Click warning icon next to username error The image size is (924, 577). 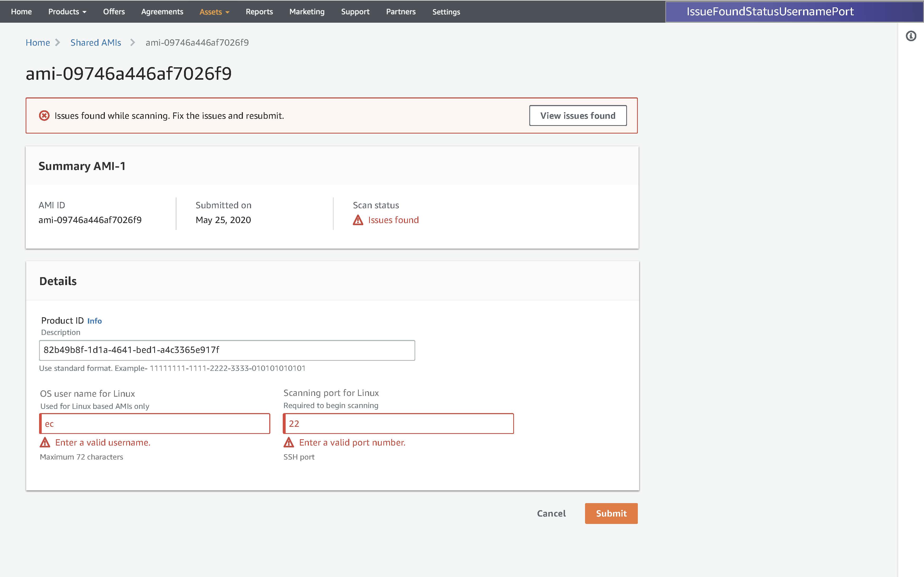point(45,442)
